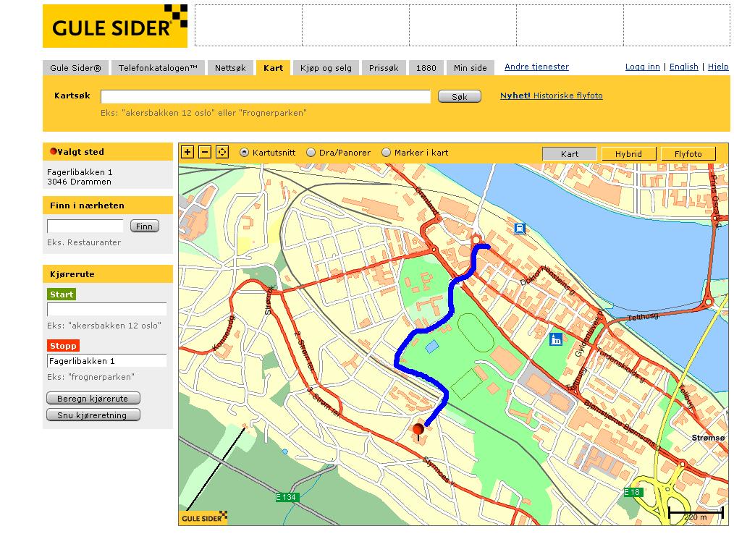Focus the Kartsøk search field

[266, 96]
